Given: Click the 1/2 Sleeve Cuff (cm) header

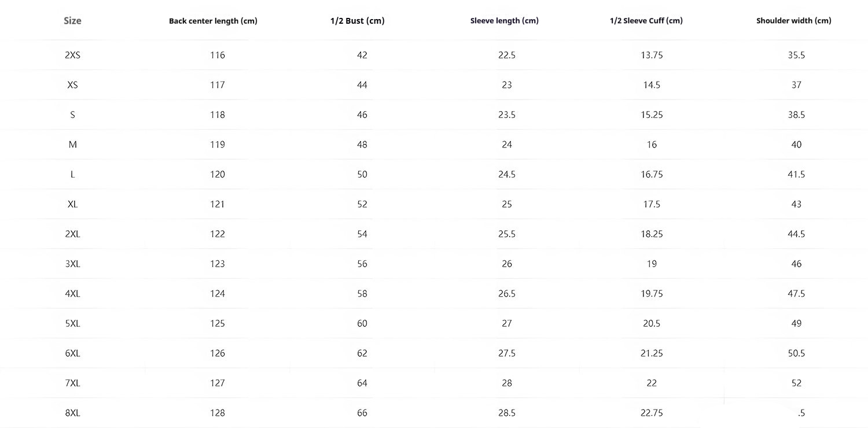Looking at the screenshot, I should click(646, 21).
